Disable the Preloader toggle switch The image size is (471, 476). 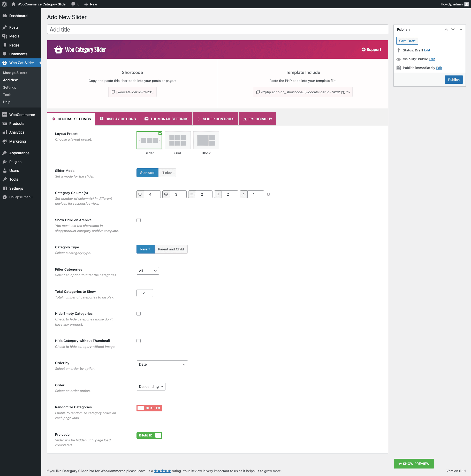click(149, 435)
